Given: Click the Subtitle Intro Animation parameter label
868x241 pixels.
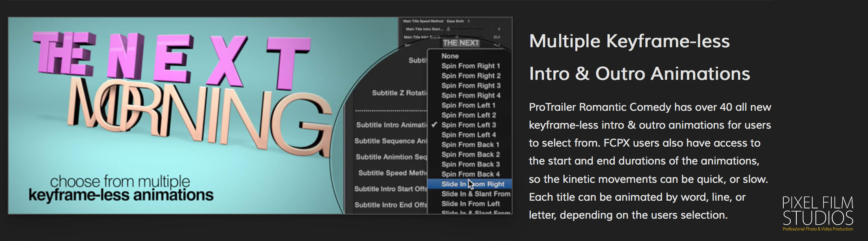Looking at the screenshot, I should pyautogui.click(x=392, y=125).
